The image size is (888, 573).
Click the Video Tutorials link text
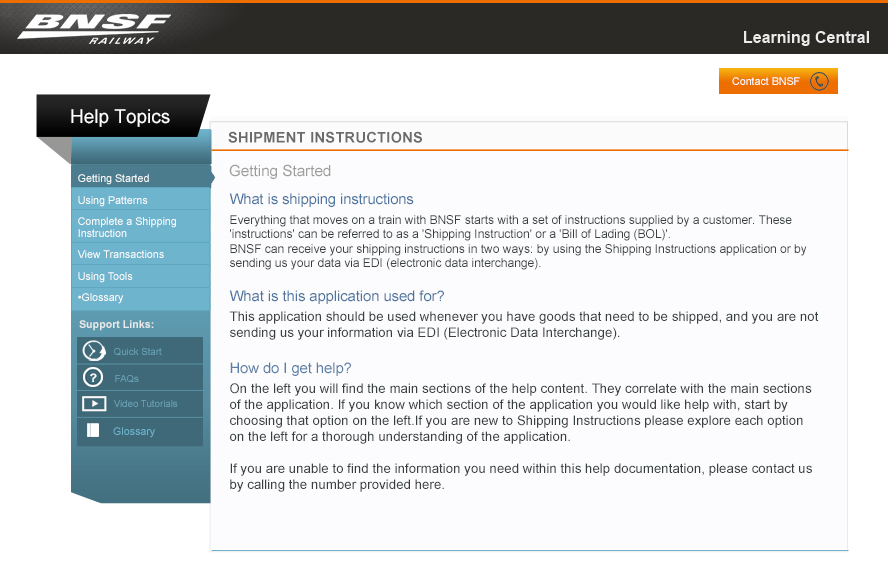145,404
